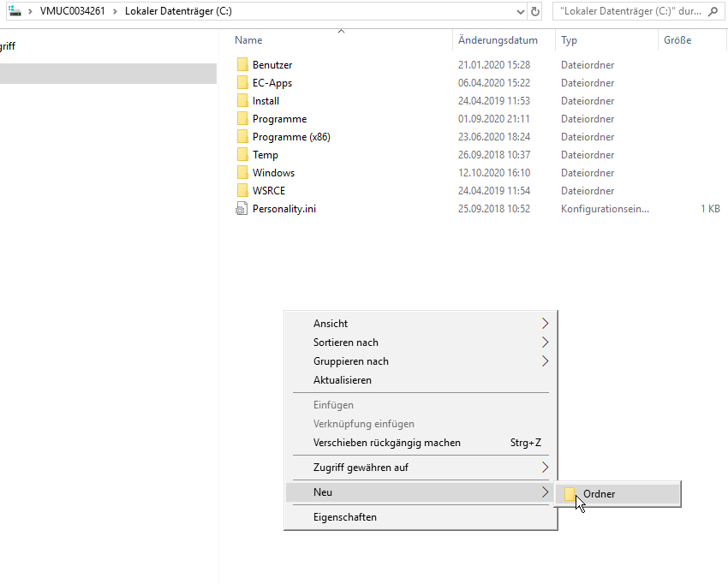Click the EC-Apps folder icon
This screenshot has width=728, height=584.
point(242,82)
